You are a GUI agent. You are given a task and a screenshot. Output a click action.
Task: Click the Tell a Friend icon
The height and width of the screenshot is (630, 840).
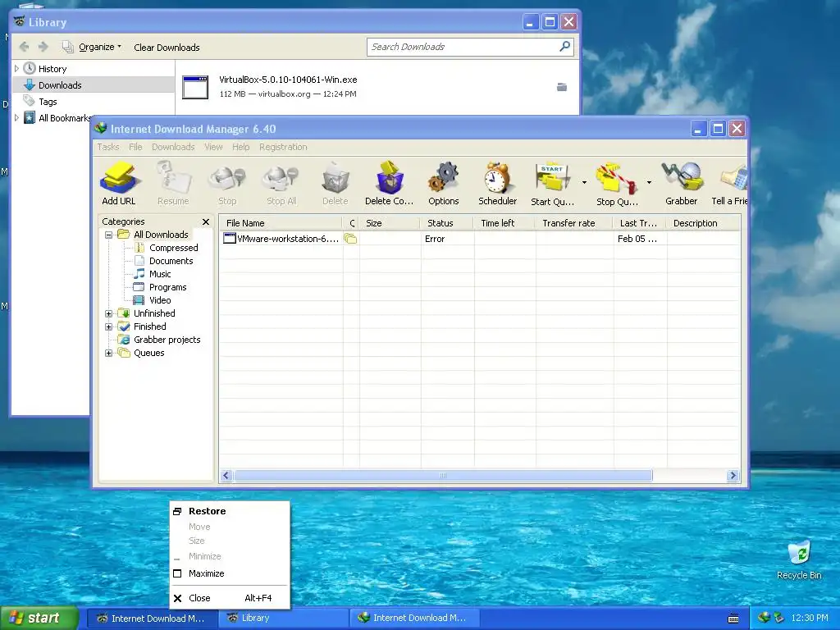[729, 184]
